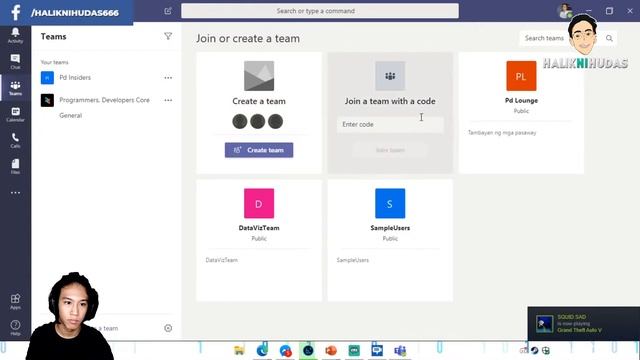This screenshot has height=360, width=640.
Task: Open the Files section
Action: click(15, 167)
